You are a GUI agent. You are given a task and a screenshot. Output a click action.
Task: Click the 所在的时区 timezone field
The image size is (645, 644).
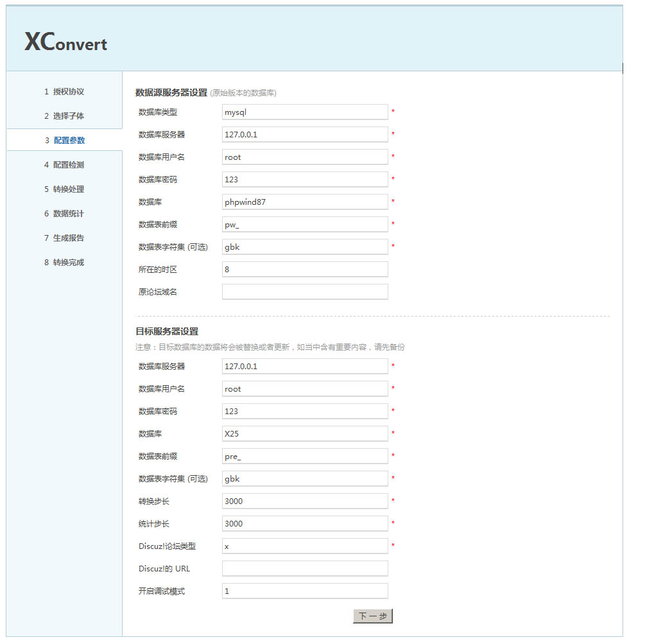click(x=305, y=270)
